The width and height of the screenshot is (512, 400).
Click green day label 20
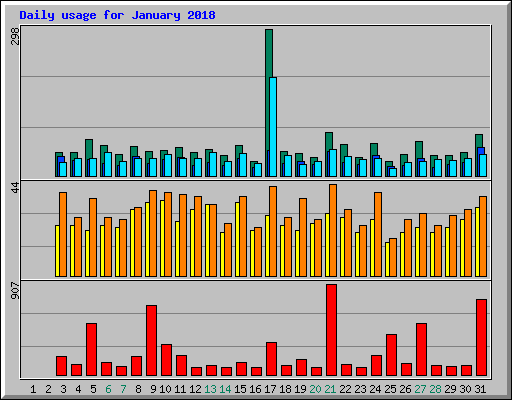tap(315, 389)
